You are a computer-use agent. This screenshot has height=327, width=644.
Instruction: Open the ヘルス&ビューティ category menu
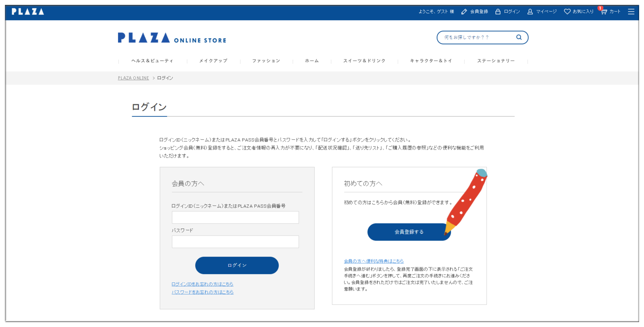[152, 61]
